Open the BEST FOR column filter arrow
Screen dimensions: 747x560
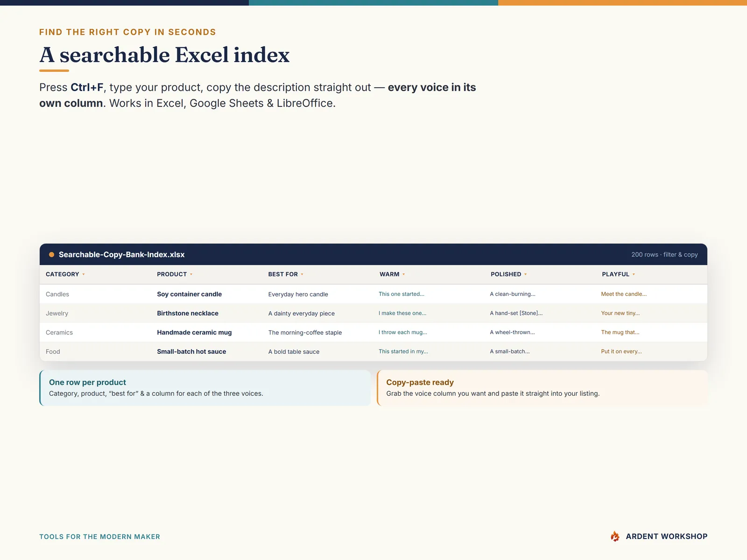click(x=302, y=274)
